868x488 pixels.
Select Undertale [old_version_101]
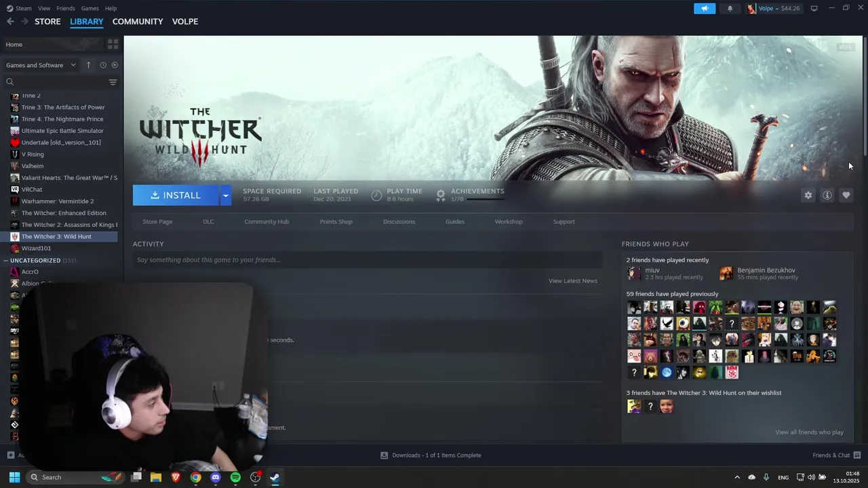(x=61, y=142)
